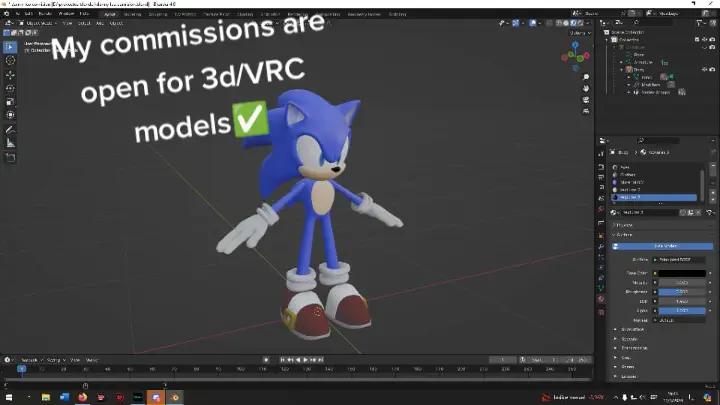The height and width of the screenshot is (405, 720).
Task: Open the Render menu
Action: [x=45, y=14]
